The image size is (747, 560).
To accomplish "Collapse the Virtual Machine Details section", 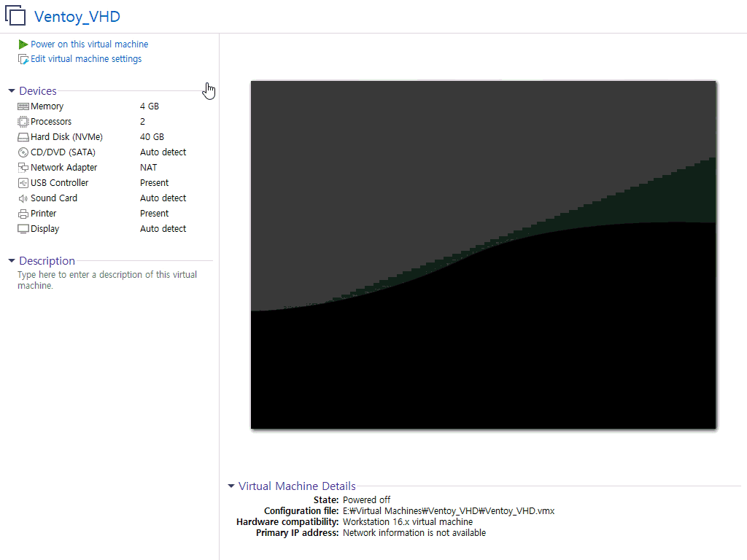I will [231, 486].
